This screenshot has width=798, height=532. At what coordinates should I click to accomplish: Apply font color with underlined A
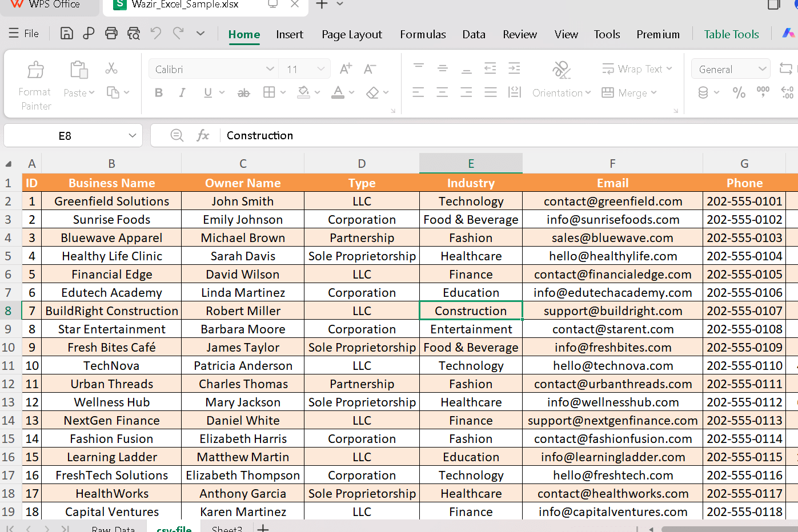pyautogui.click(x=338, y=92)
